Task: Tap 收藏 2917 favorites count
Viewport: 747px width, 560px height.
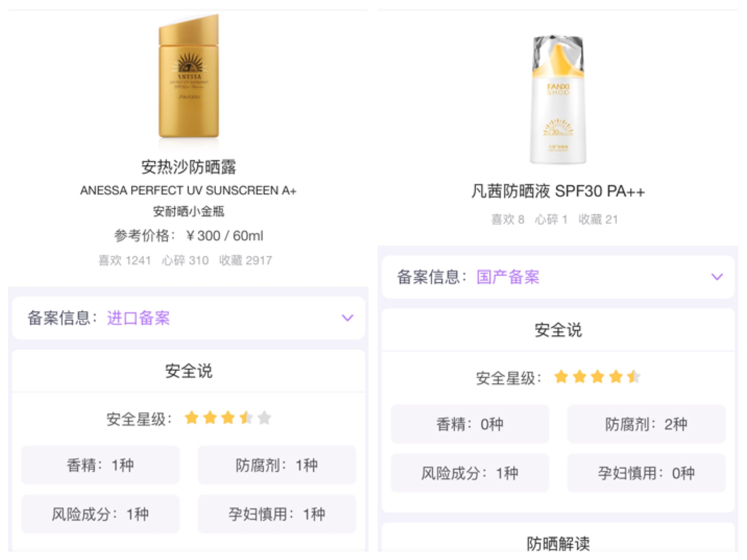Action: coord(246,260)
